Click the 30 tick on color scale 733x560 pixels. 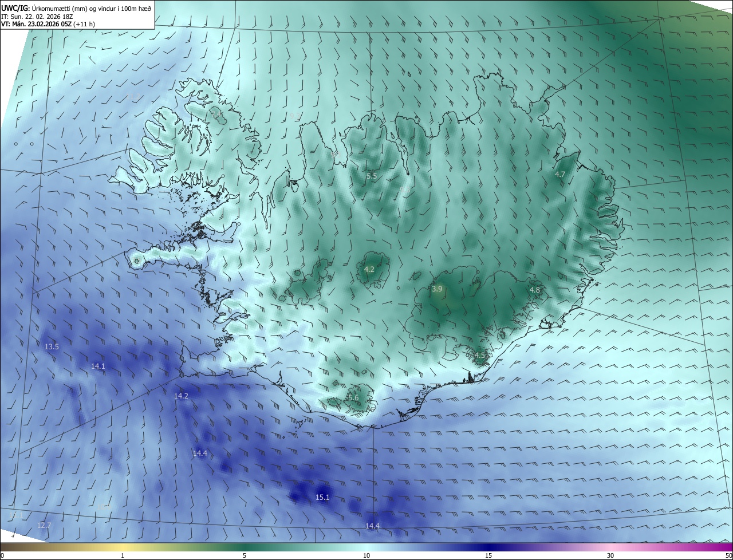pos(610,556)
